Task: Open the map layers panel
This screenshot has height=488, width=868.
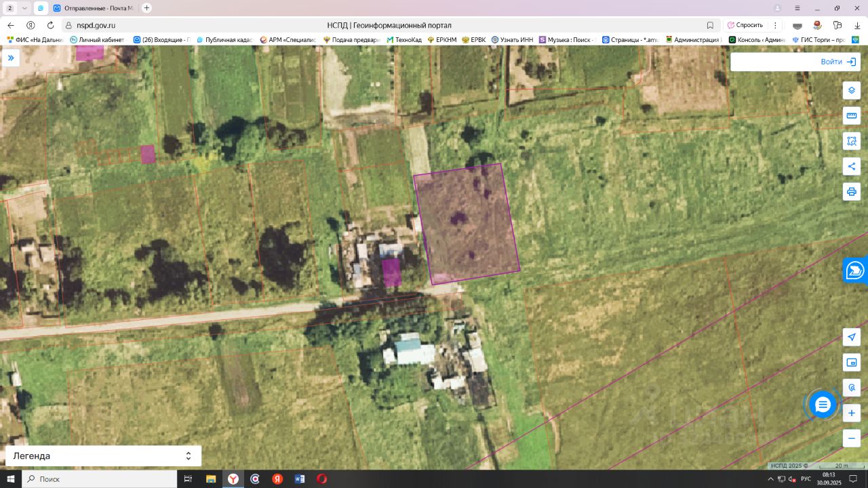Action: click(852, 90)
